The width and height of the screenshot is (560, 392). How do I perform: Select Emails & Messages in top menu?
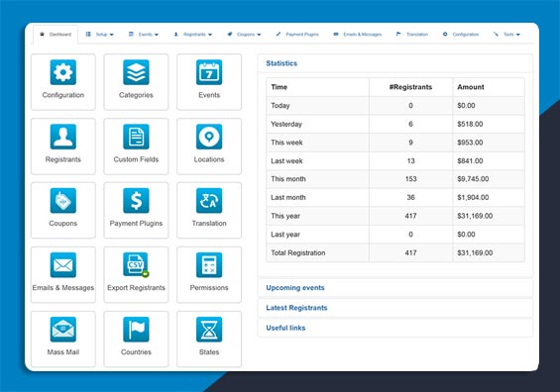[358, 35]
